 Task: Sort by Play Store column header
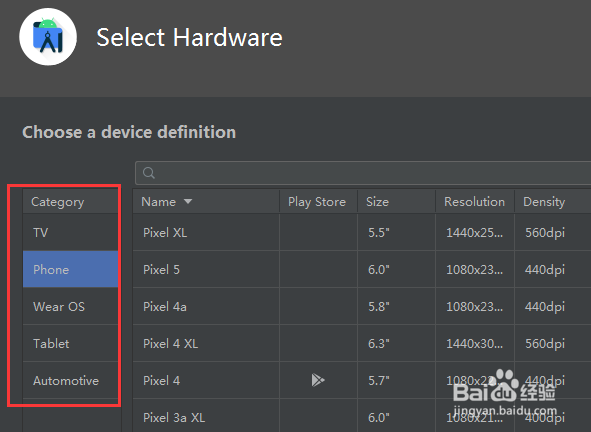click(318, 202)
